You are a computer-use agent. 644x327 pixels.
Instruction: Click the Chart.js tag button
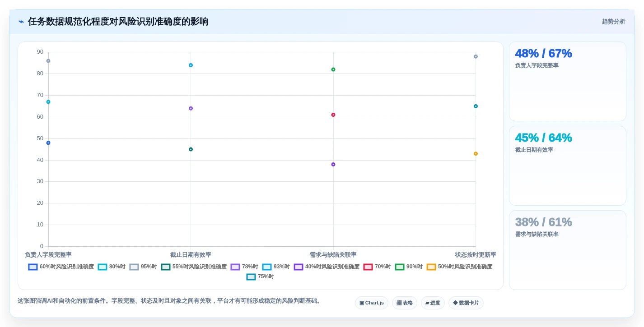click(372, 303)
